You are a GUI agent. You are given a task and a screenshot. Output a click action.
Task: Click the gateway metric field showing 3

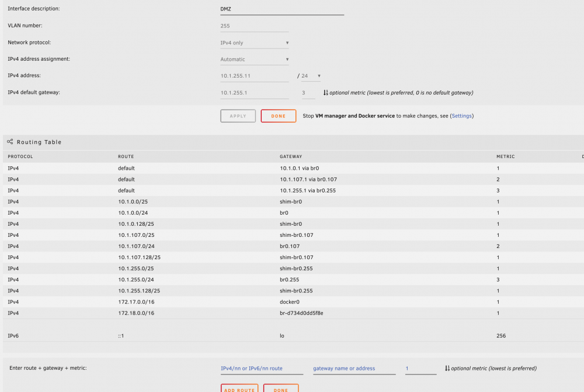[308, 93]
